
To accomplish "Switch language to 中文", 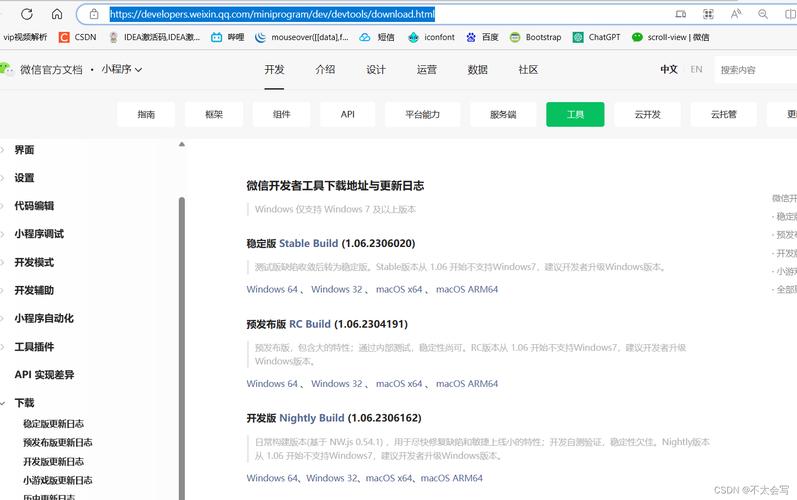I will (668, 70).
